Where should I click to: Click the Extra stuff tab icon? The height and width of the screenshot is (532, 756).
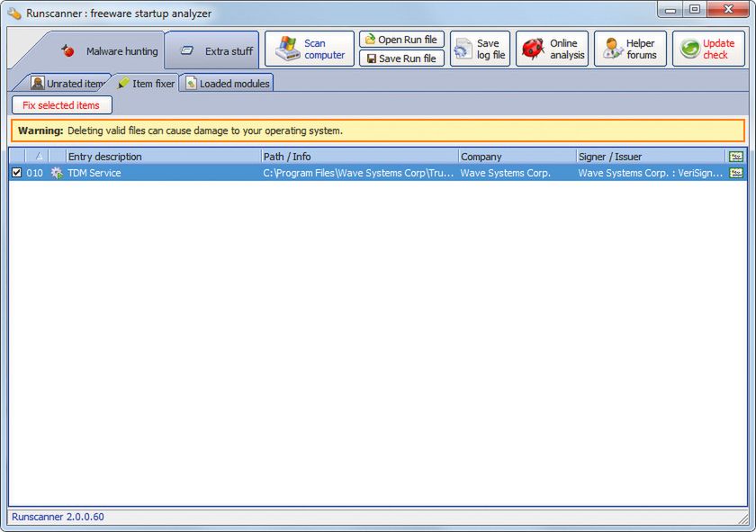pos(186,50)
